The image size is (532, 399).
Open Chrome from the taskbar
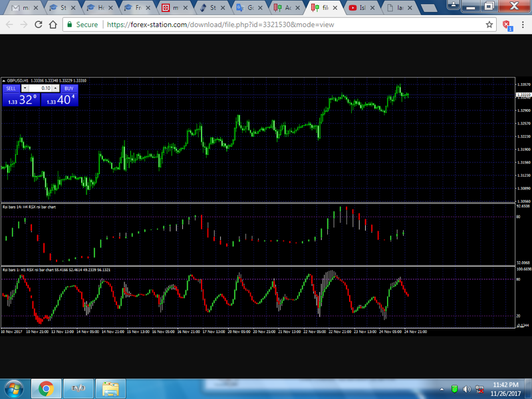[46, 389]
